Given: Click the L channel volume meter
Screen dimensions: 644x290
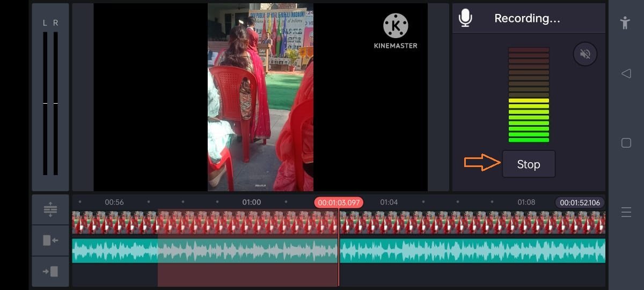Looking at the screenshot, I should (x=45, y=103).
